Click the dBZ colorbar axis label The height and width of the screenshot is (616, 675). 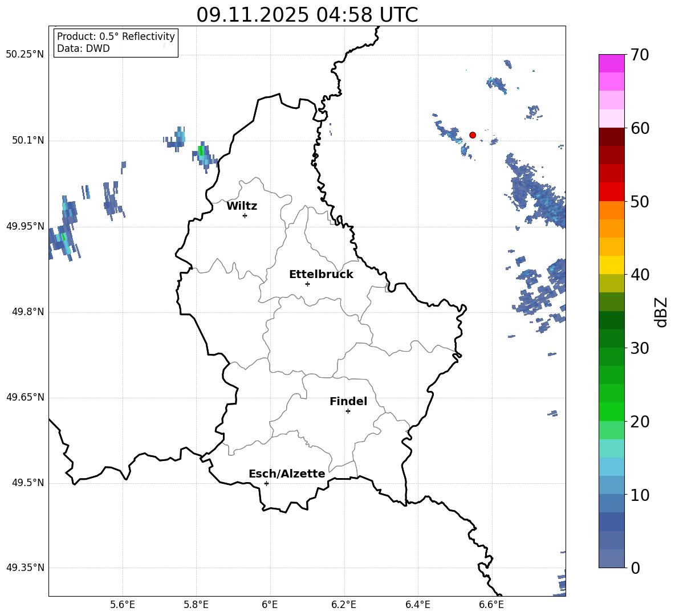[661, 312]
